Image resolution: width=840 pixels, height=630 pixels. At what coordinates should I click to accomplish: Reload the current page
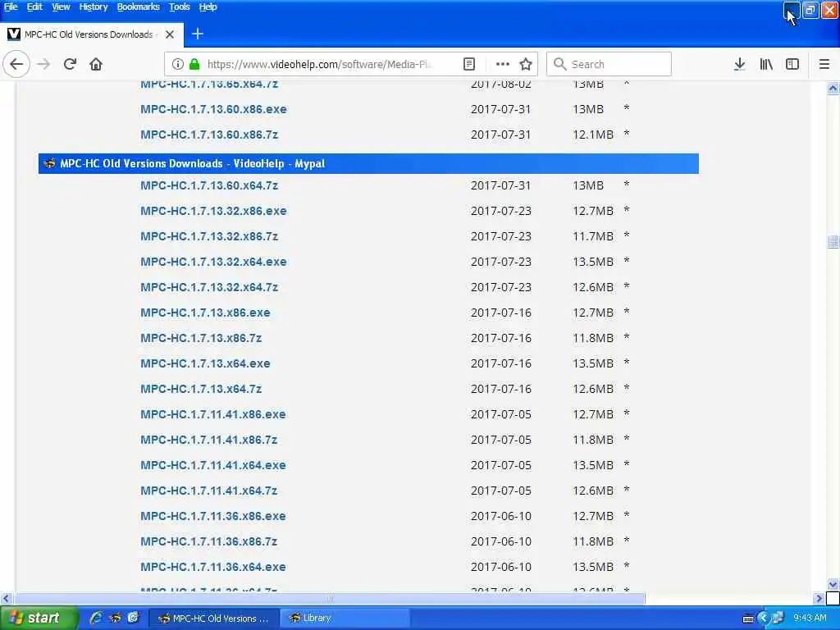[70, 64]
